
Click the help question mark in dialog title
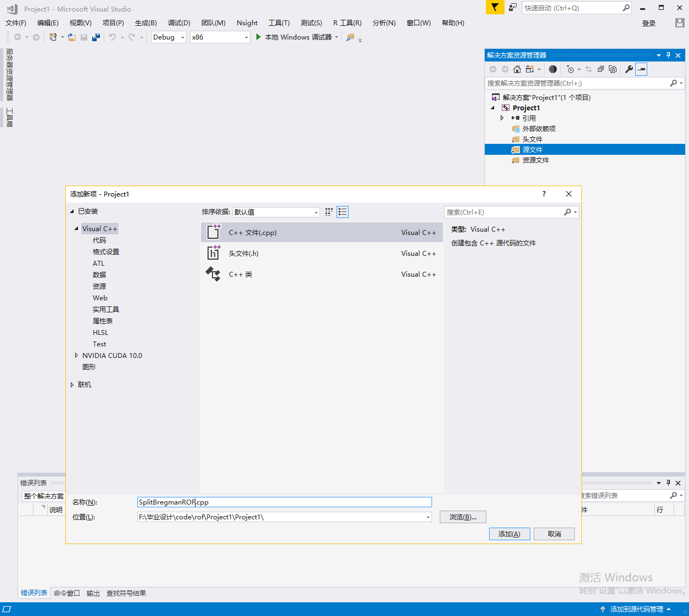click(544, 194)
